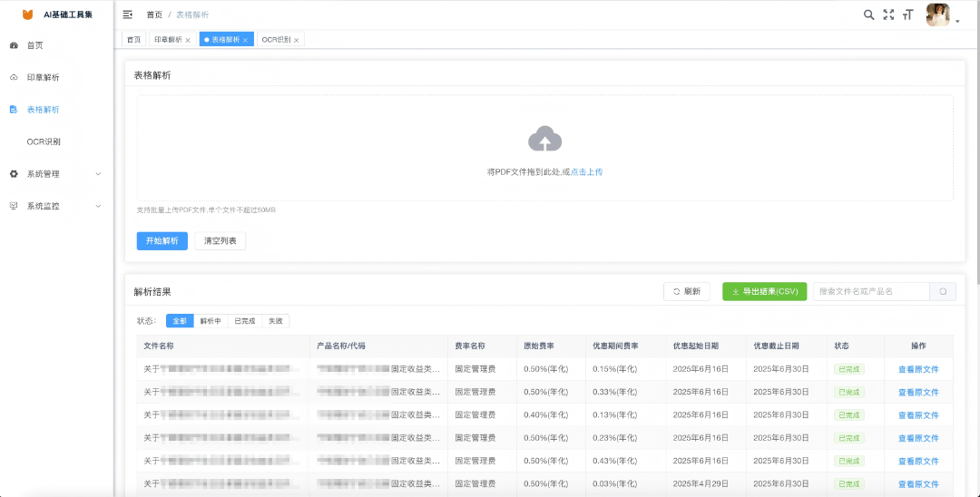Image resolution: width=980 pixels, height=497 pixels.
Task: Close the 印章解析 tab
Action: coord(188,40)
